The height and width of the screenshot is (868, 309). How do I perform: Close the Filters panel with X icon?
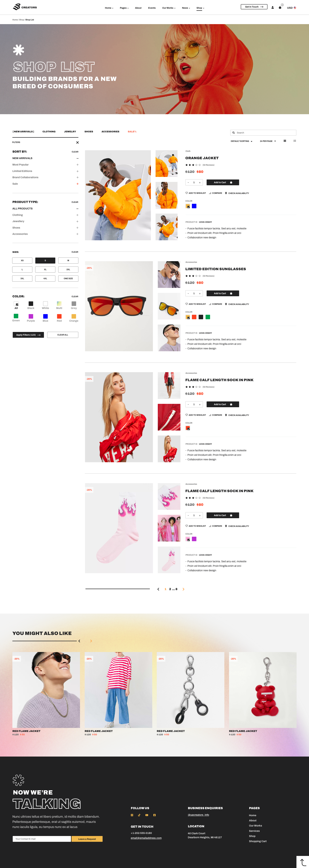coord(77,142)
